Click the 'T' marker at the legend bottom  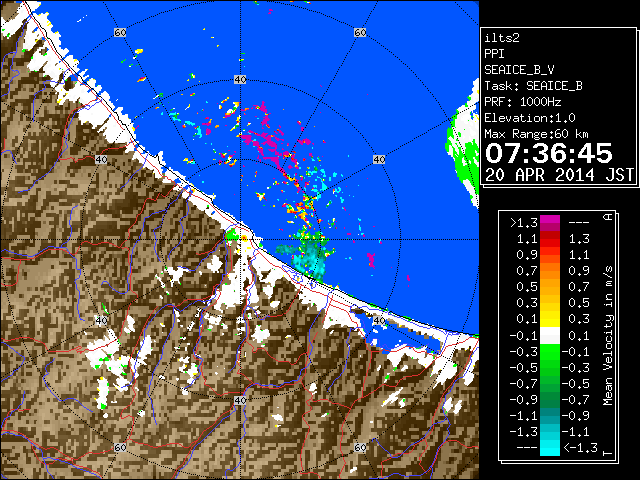click(x=608, y=453)
